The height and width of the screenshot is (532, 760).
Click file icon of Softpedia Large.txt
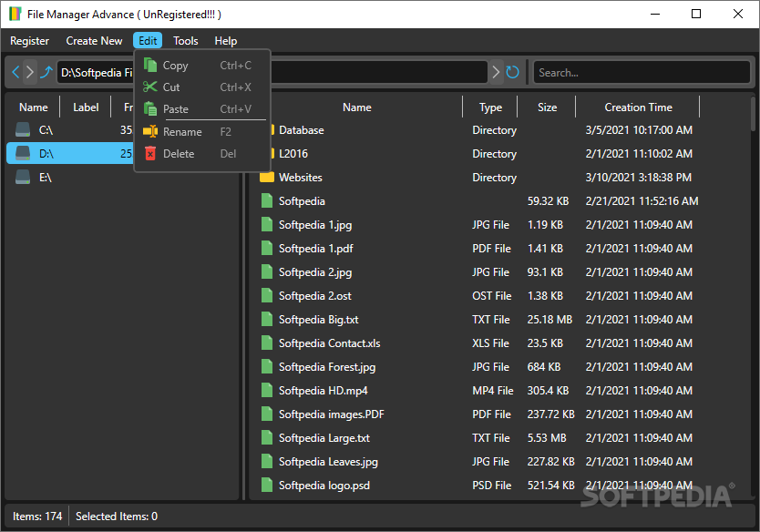(x=267, y=437)
